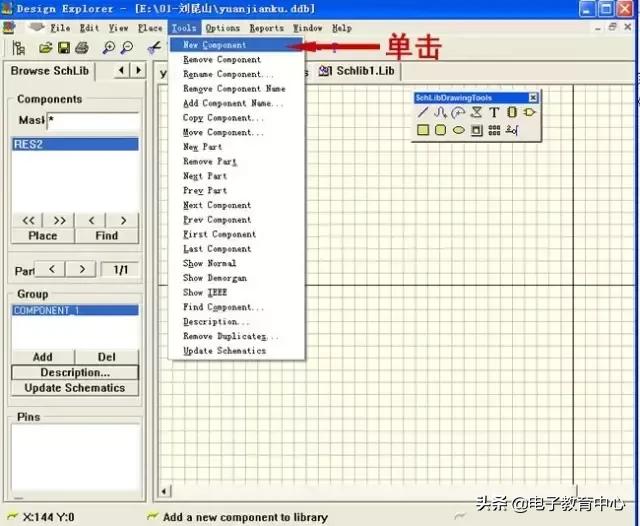
Task: Click the single < previous component button
Action: 91,221
